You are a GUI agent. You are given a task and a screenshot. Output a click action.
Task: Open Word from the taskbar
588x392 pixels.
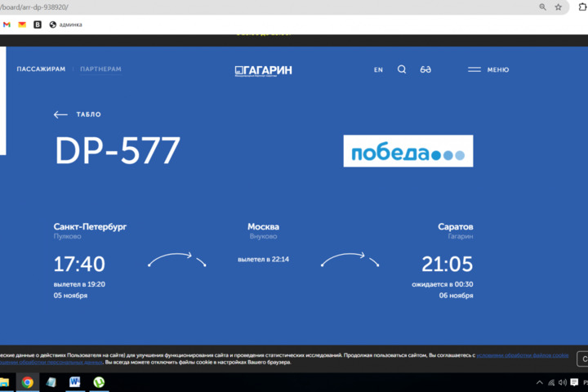click(75, 381)
